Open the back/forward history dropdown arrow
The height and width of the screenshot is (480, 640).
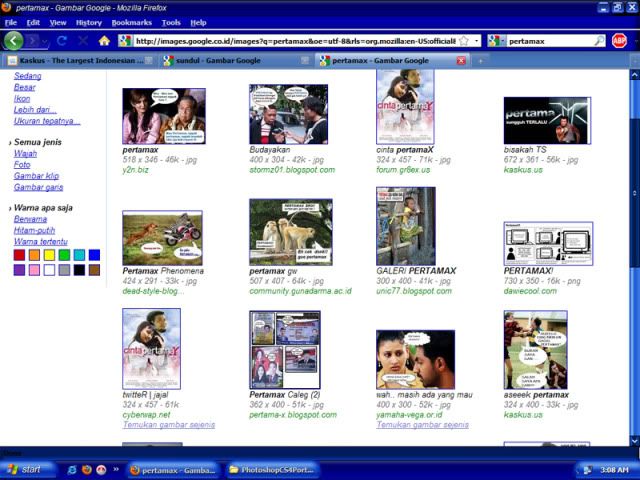pyautogui.click(x=45, y=41)
